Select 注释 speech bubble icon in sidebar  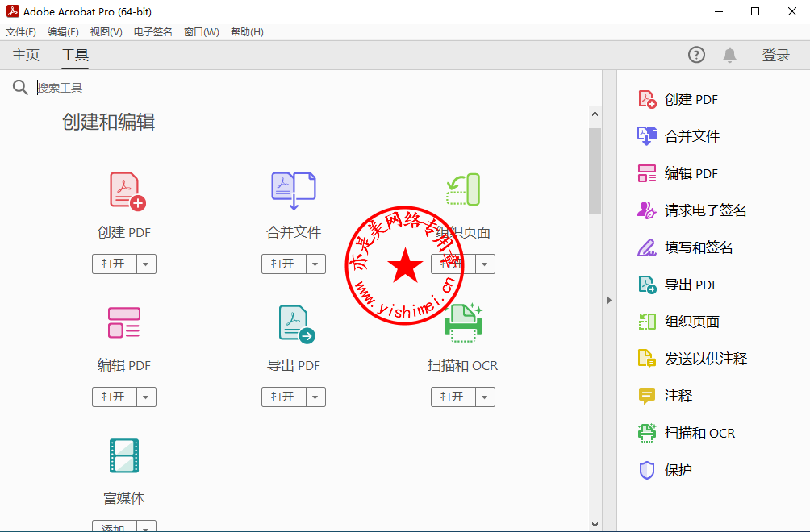click(x=647, y=396)
